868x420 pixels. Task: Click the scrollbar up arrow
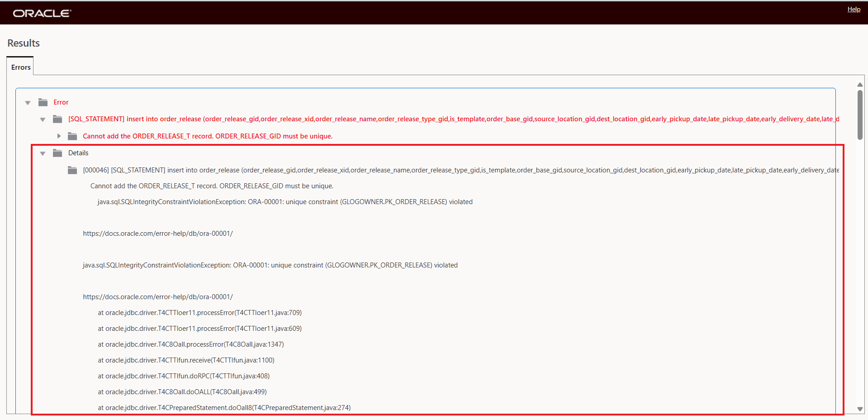(x=859, y=84)
